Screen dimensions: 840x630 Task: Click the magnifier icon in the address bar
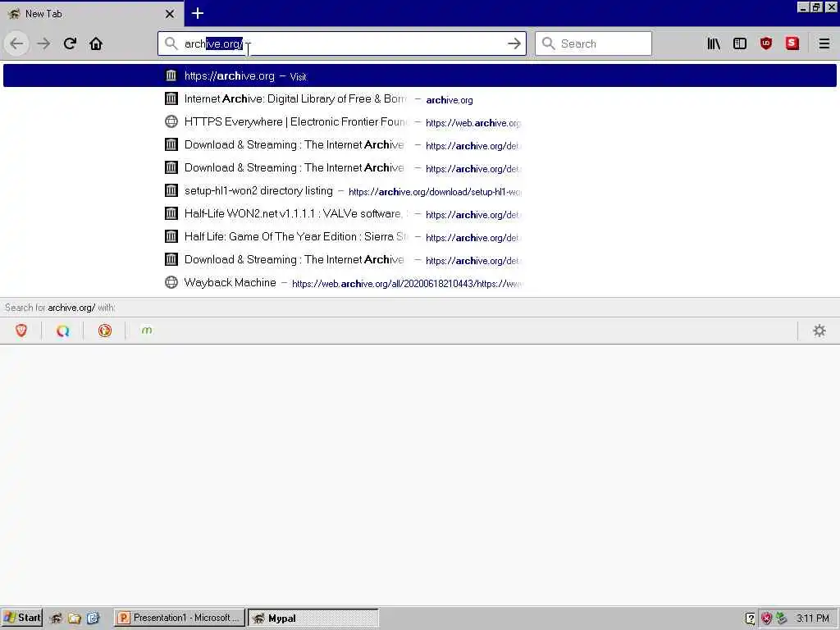(171, 43)
